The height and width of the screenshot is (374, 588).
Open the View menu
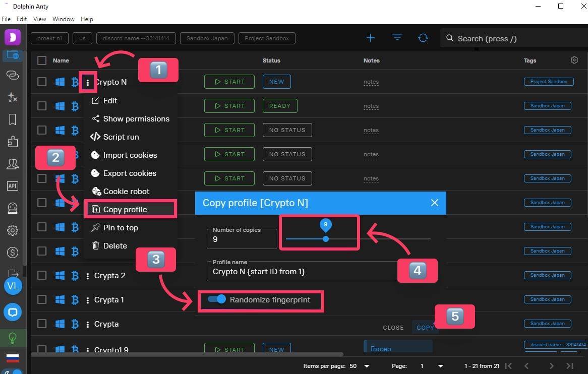(39, 19)
